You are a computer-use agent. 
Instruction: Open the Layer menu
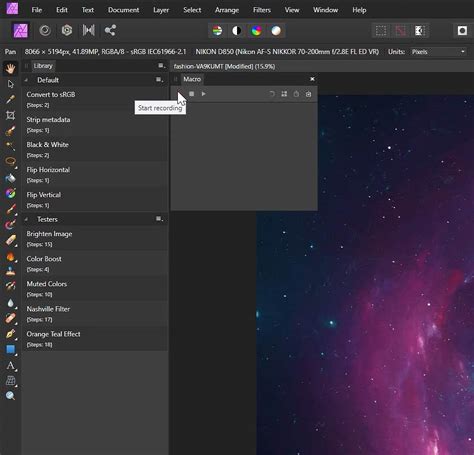(161, 10)
